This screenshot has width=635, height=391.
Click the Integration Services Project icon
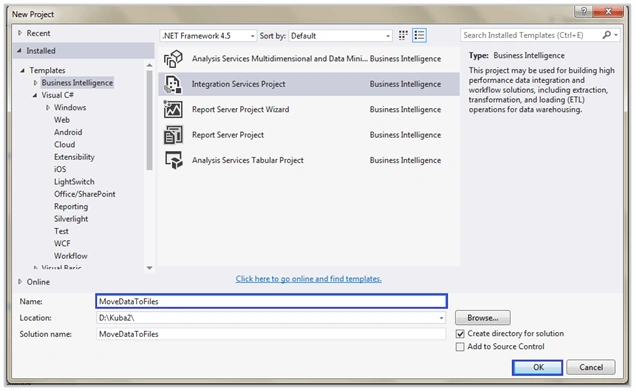click(x=173, y=84)
